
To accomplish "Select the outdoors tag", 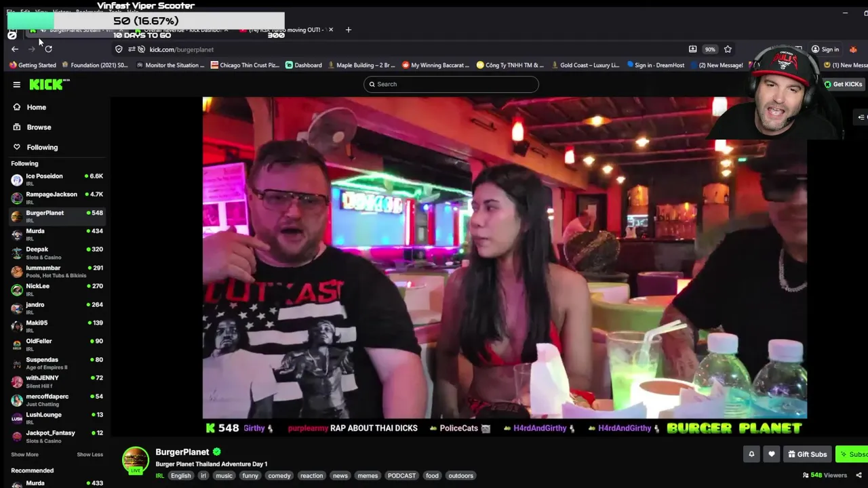I will point(460,476).
